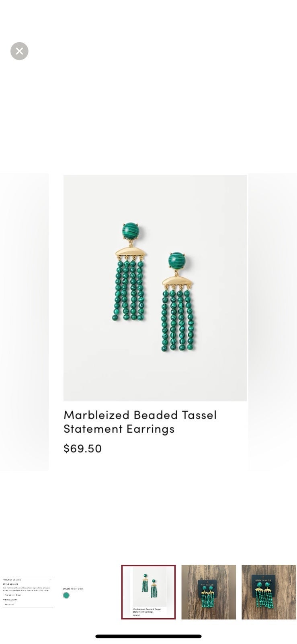
Task: Select the maroon-bordered current thumbnail
Action: click(148, 592)
